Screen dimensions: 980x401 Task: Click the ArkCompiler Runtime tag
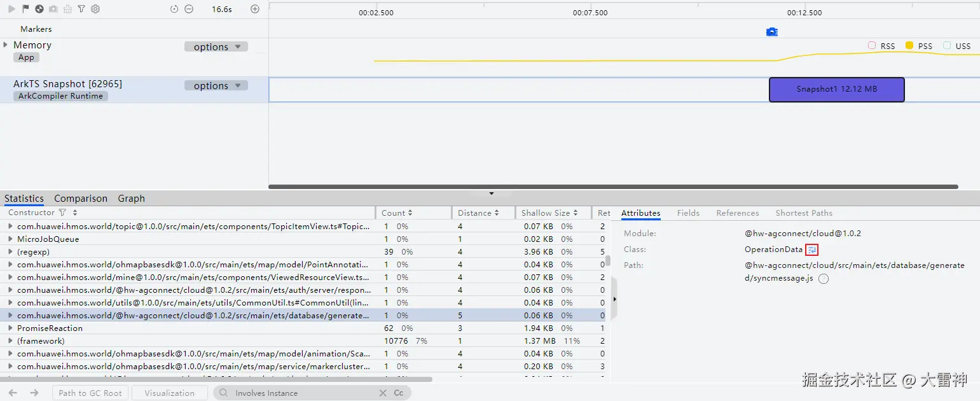click(60, 96)
